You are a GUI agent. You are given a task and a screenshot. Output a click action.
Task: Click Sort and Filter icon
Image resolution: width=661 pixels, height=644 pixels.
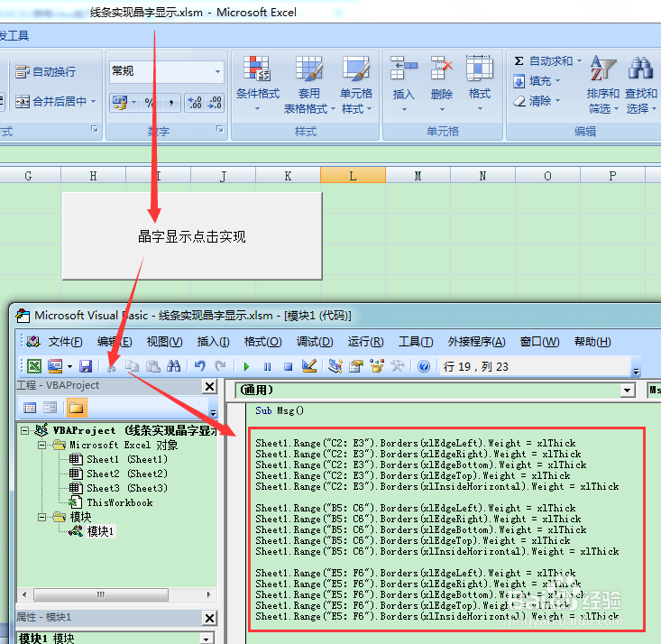602,69
